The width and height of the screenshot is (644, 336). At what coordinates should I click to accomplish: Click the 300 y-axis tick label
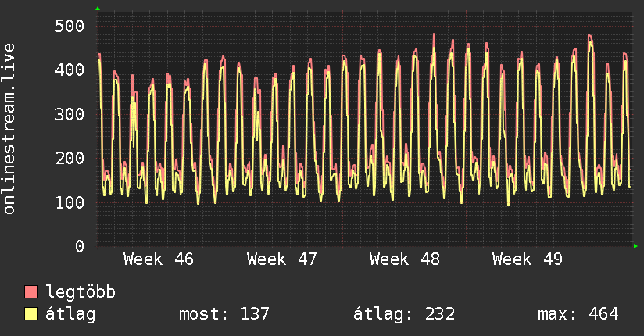click(70, 114)
